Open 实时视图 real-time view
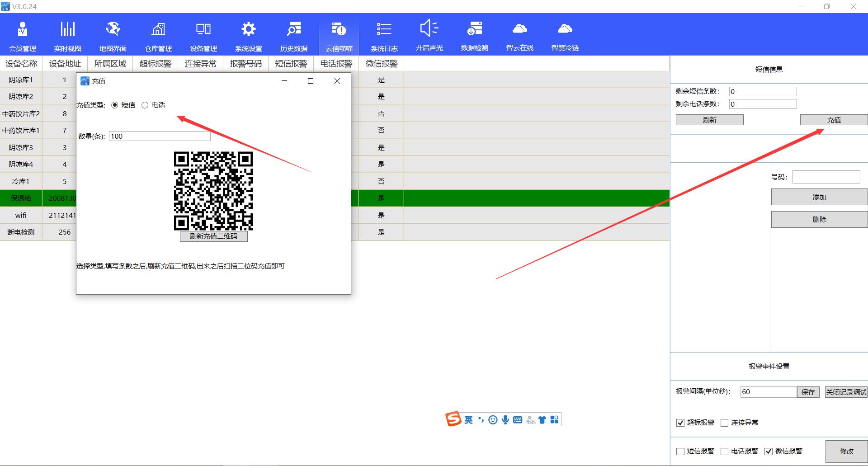 click(x=68, y=36)
